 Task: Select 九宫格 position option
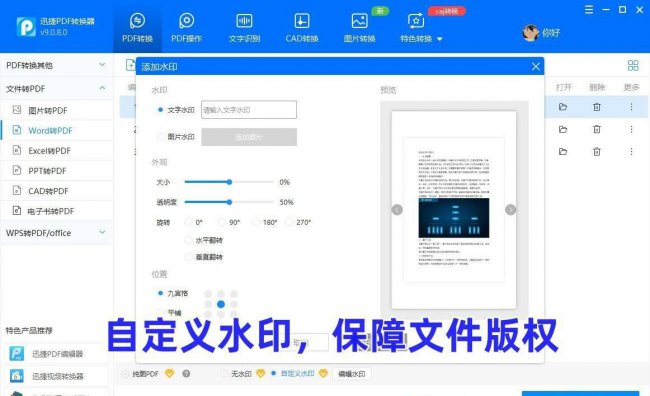click(160, 293)
